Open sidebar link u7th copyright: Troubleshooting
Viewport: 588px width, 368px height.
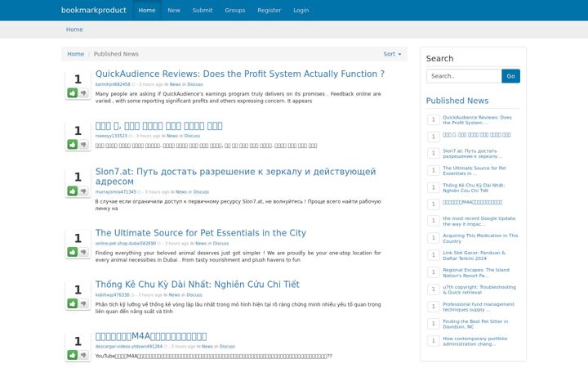[479, 289]
